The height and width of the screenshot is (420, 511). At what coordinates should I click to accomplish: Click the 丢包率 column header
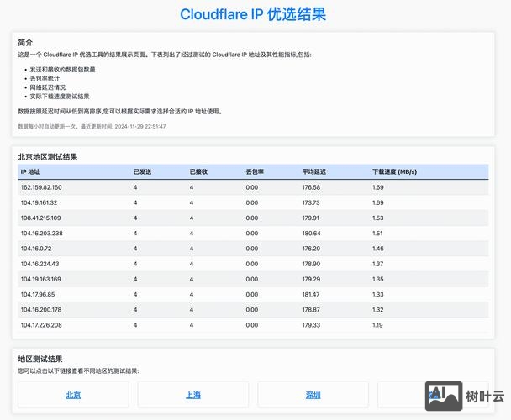(255, 171)
